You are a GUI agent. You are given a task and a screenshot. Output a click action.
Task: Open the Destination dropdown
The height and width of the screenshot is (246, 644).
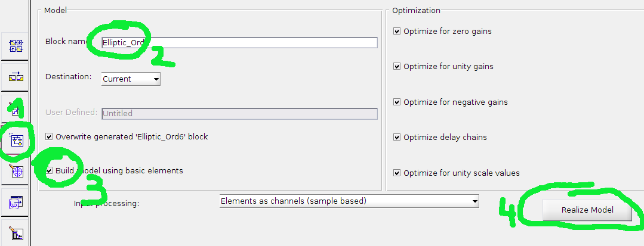click(130, 79)
